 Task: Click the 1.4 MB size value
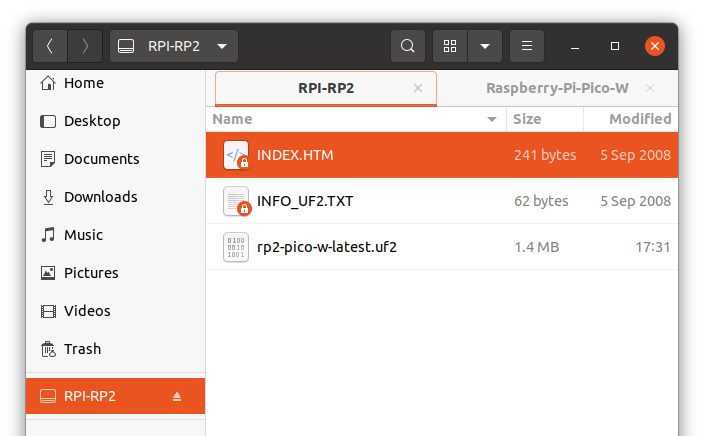[537, 247]
